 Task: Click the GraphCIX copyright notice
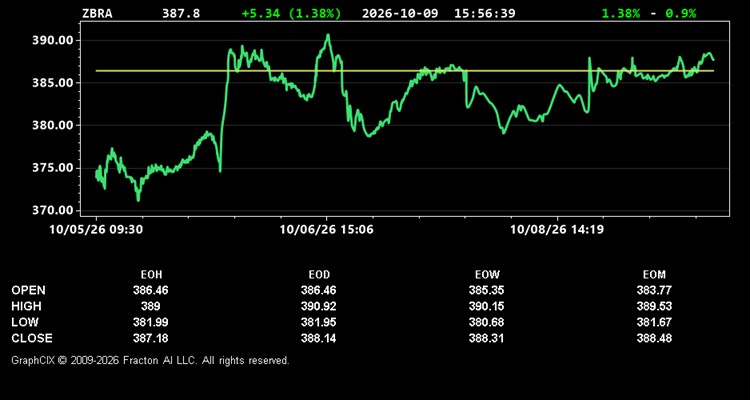click(150, 360)
